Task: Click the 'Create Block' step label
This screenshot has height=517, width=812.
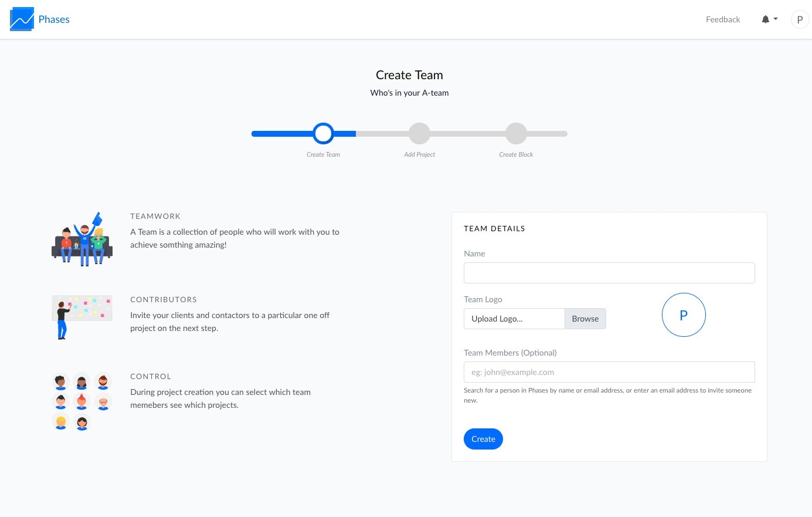Action: pyautogui.click(x=516, y=154)
